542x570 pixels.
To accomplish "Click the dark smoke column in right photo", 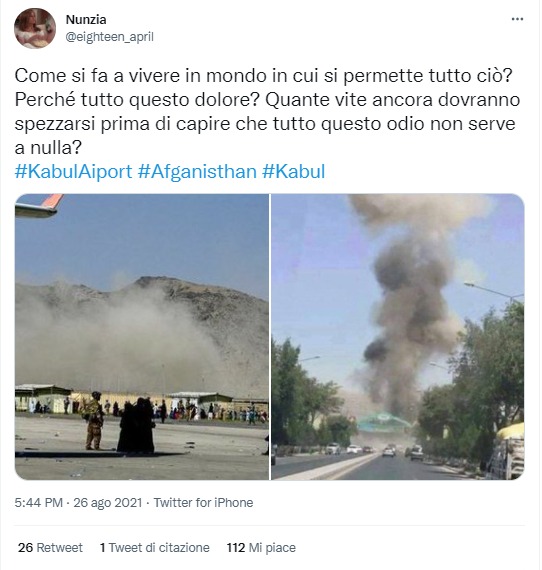I will click(407, 320).
